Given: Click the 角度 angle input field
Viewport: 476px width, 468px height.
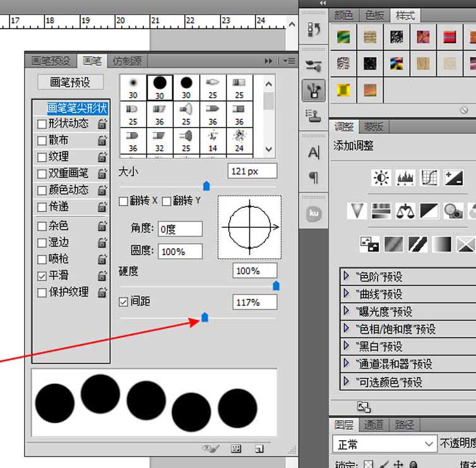Looking at the screenshot, I should pyautogui.click(x=180, y=229).
